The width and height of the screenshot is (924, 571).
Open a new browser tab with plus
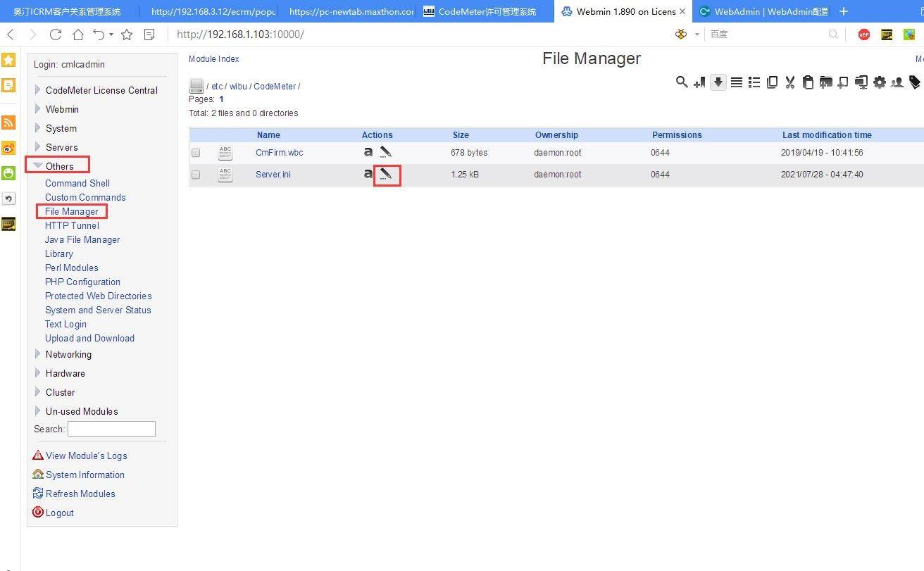pos(844,11)
